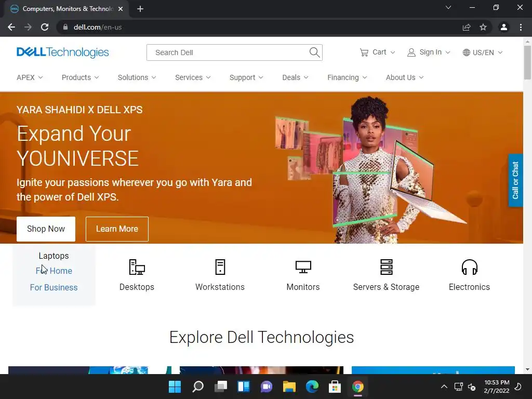This screenshot has width=532, height=399.
Task: Click the Computers, Monitors & Technology browser tab
Action: (67, 9)
